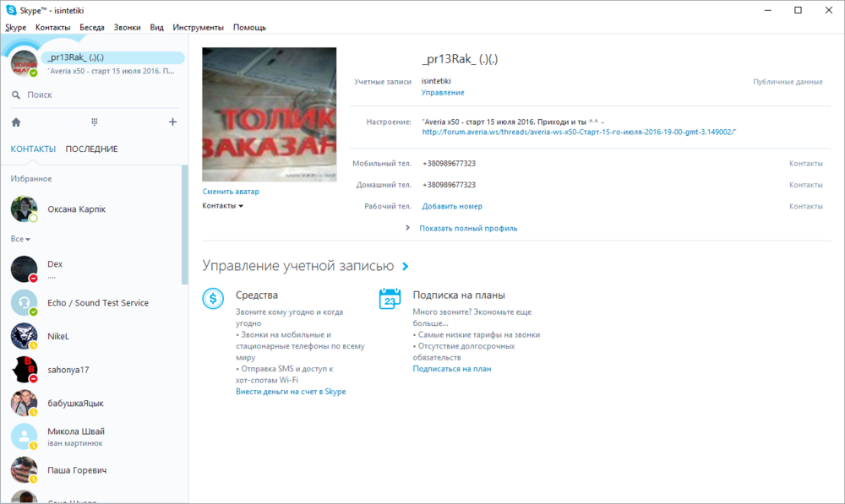Click the Сменить аватар link
Screen dimensions: 845x504
231,192
